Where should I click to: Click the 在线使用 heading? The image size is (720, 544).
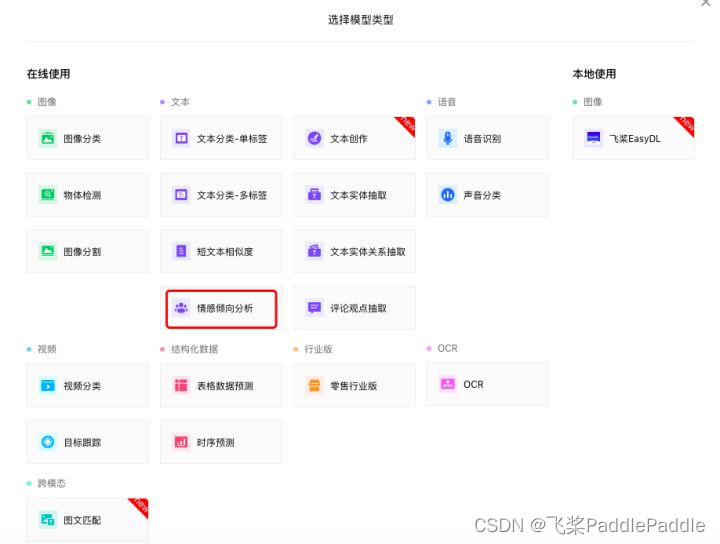tap(48, 74)
